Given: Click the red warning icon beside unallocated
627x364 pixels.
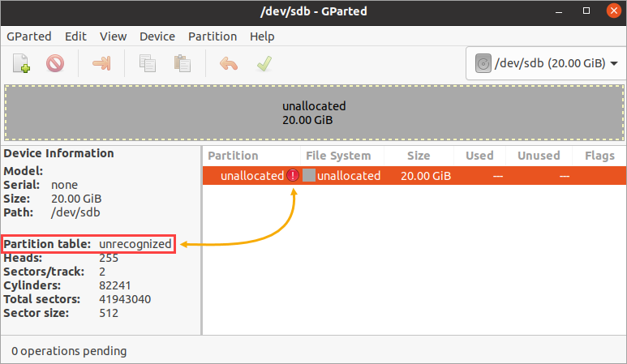Looking at the screenshot, I should 293,175.
